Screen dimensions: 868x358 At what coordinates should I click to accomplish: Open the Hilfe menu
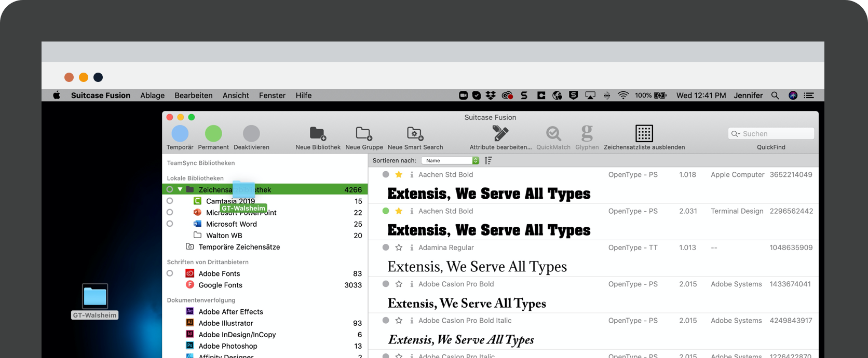(x=304, y=95)
